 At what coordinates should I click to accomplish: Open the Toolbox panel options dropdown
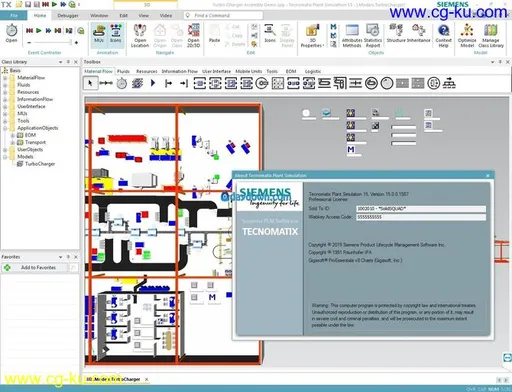tap(492, 62)
